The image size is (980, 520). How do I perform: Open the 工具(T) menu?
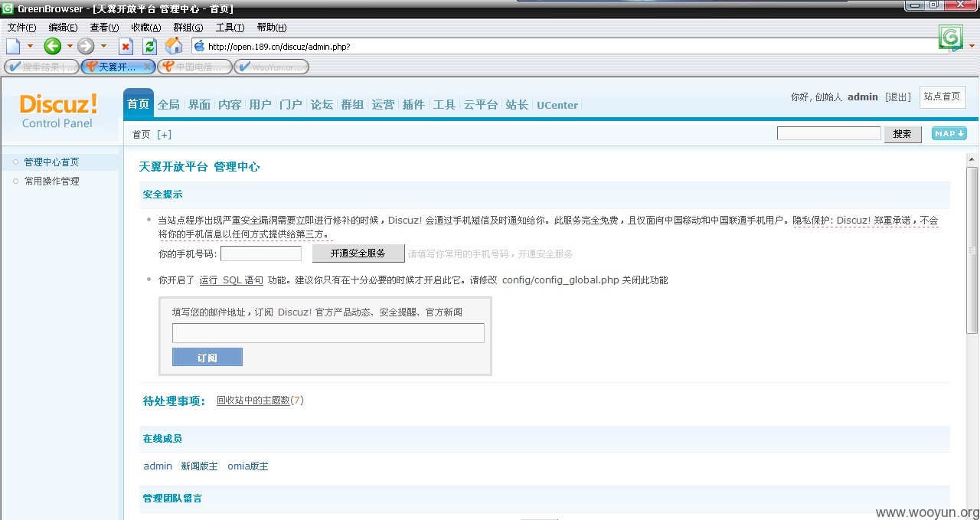click(x=230, y=28)
